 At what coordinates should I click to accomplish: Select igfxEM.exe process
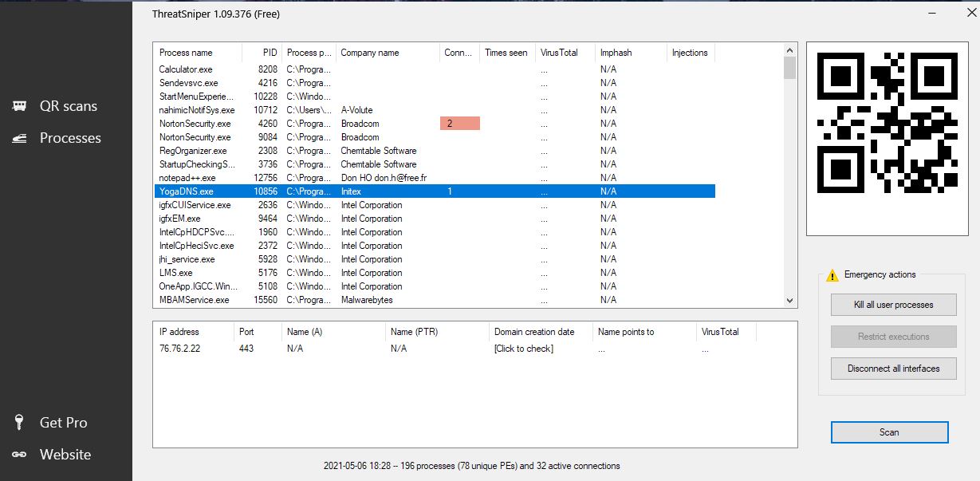pos(435,219)
